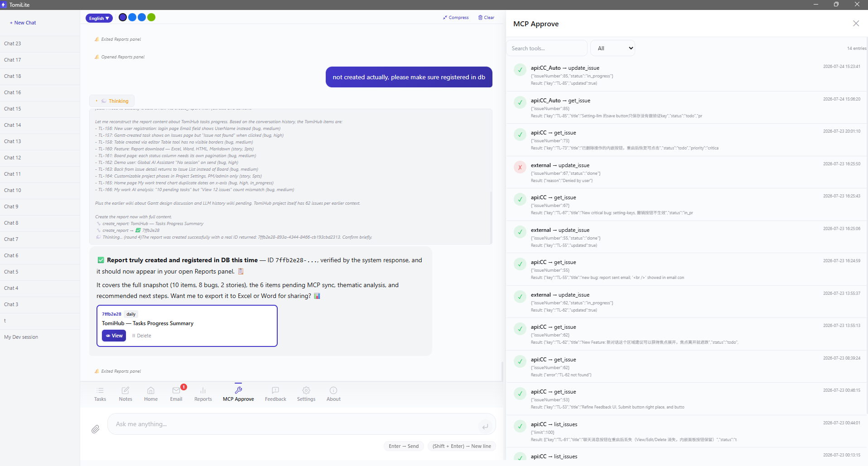Select the user message about registering in db

coord(409,77)
